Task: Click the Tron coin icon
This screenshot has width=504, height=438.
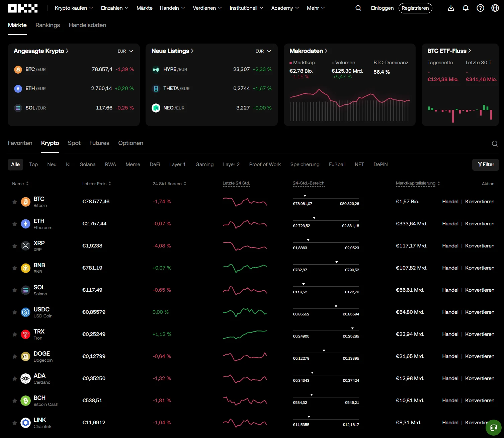Action: (26, 335)
